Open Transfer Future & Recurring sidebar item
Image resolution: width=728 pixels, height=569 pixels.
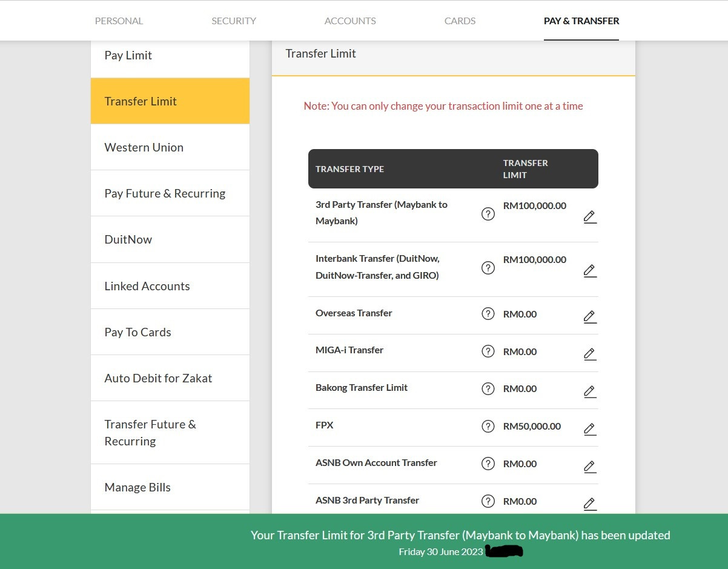[x=170, y=433]
